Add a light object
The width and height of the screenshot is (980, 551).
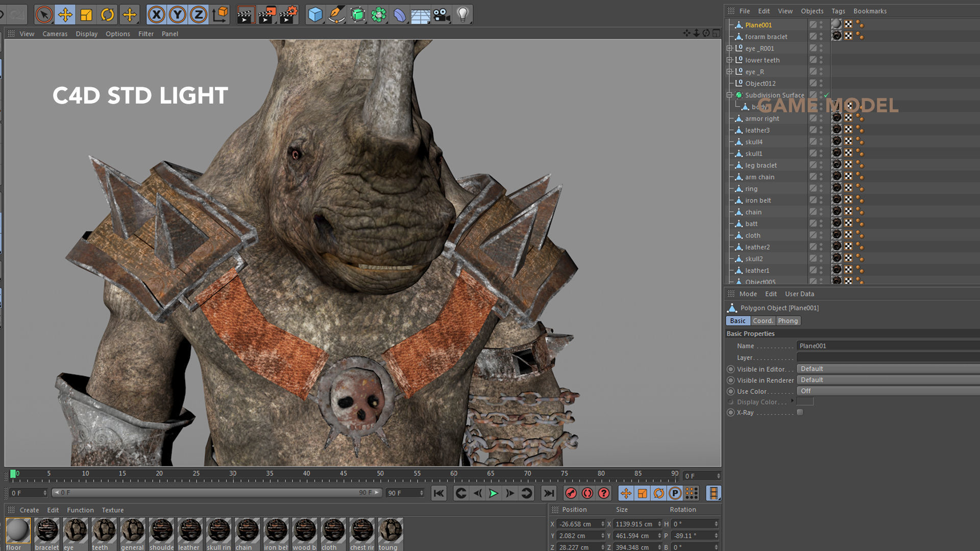pyautogui.click(x=462, y=15)
